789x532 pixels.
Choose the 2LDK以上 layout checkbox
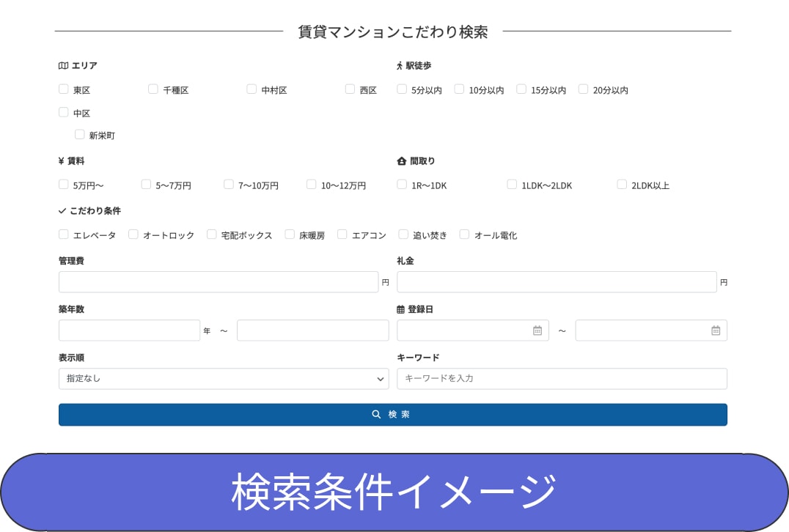[x=622, y=185]
